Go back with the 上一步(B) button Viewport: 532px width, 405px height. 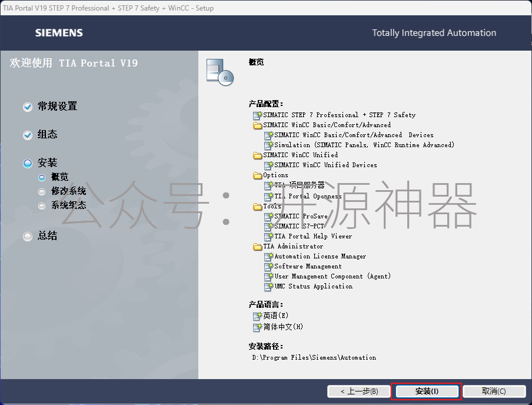(360, 391)
